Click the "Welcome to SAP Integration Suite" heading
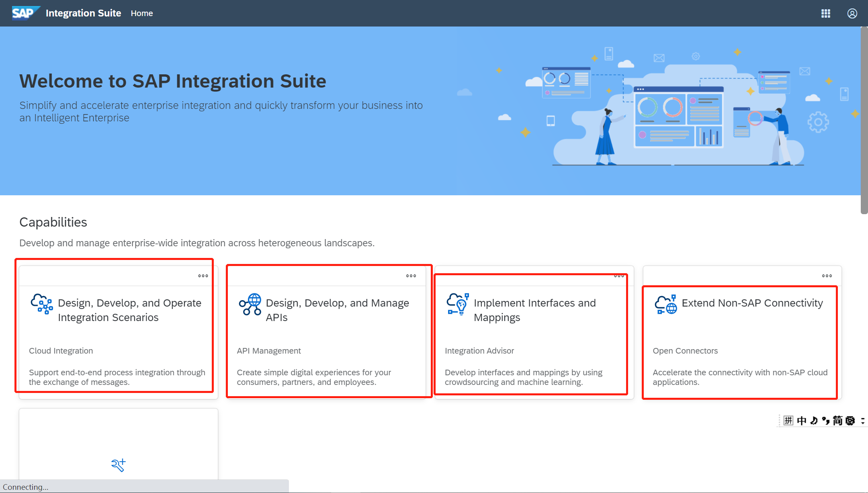 coord(173,81)
